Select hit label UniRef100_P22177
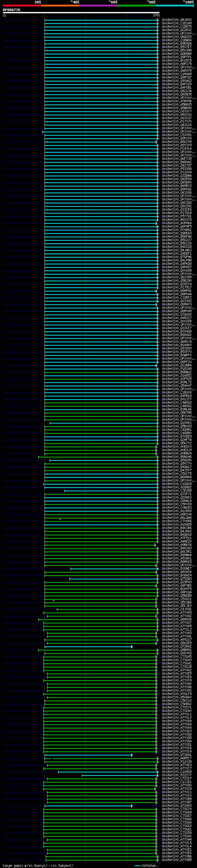Viewport: 197px width, 868px height. pyautogui.click(x=177, y=775)
